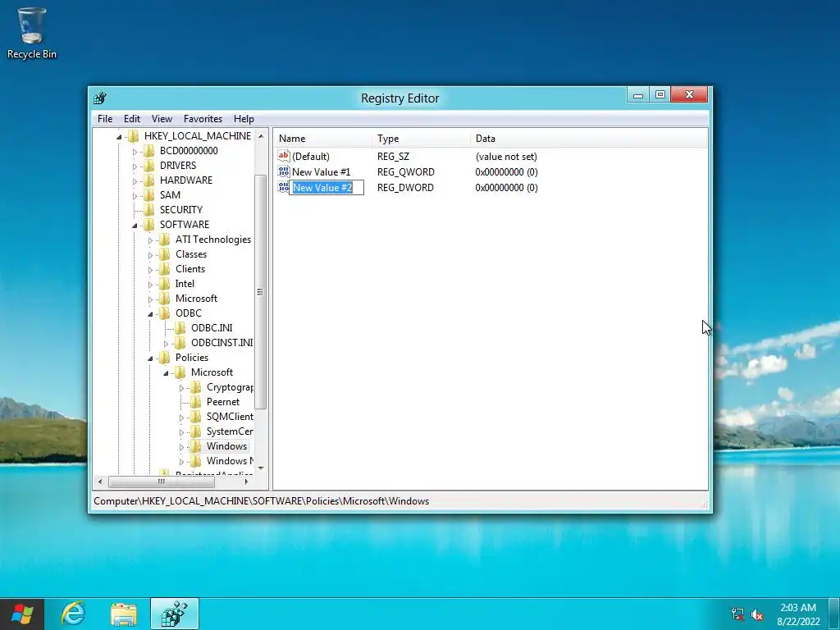840x630 pixels.
Task: Open the Recycle Bin desktop icon
Action: pos(32,33)
